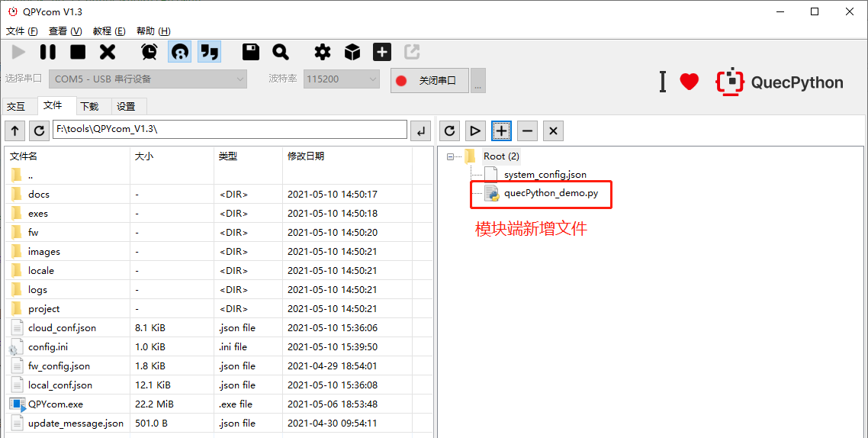
Task: Click the 类型 column header
Action: point(248,156)
